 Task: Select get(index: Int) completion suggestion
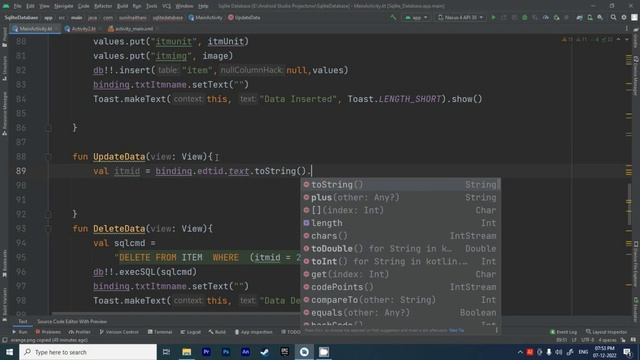pyautogui.click(x=400, y=274)
